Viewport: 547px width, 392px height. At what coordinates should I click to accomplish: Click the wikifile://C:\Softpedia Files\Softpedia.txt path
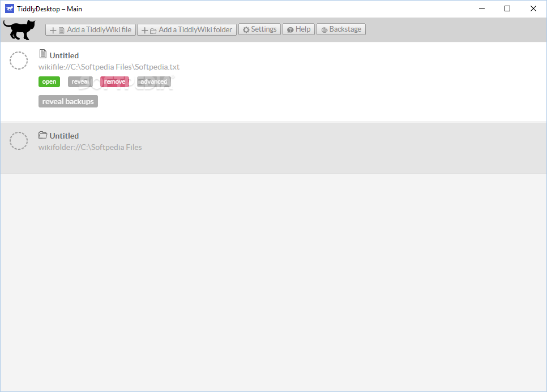pyautogui.click(x=109, y=67)
